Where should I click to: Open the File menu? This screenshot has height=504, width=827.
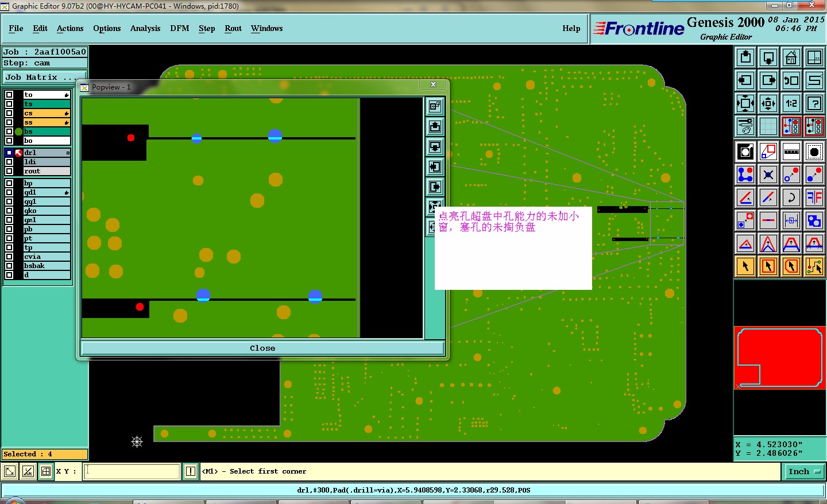tap(16, 28)
